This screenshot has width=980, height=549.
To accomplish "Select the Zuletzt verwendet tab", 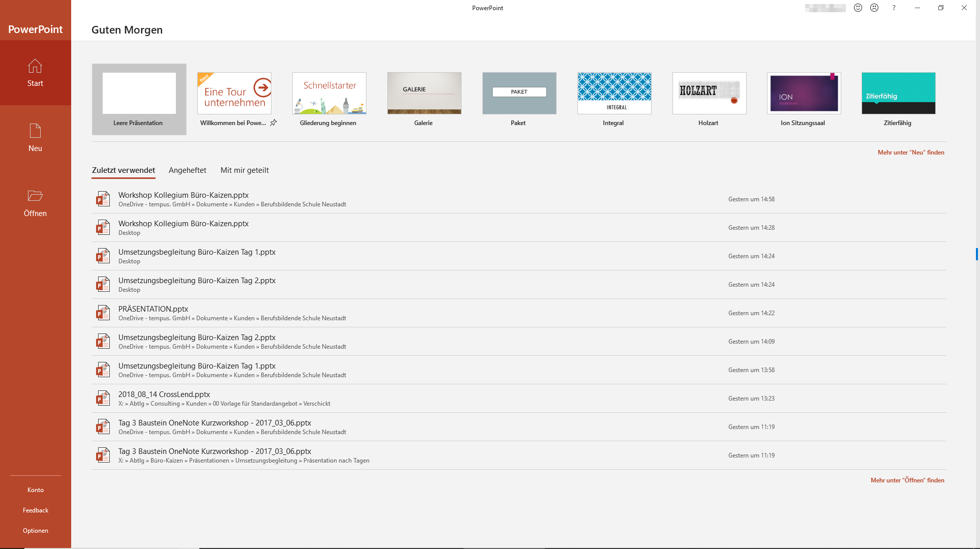I will click(x=124, y=170).
